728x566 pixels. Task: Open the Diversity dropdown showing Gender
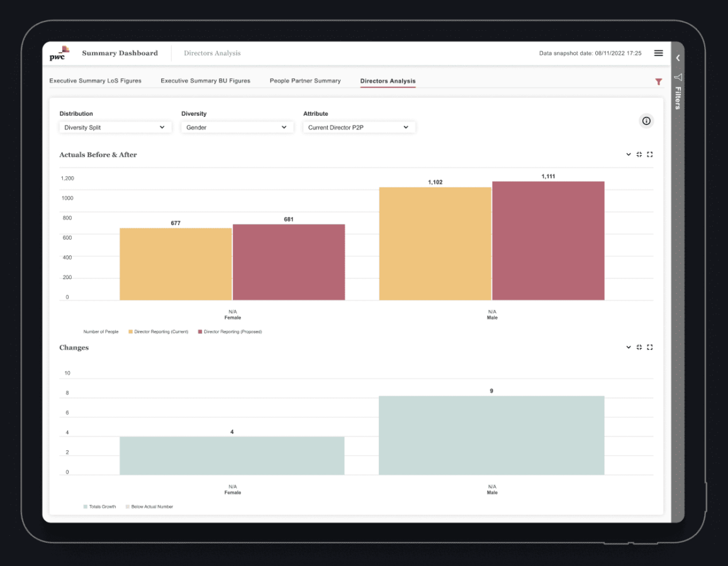237,127
